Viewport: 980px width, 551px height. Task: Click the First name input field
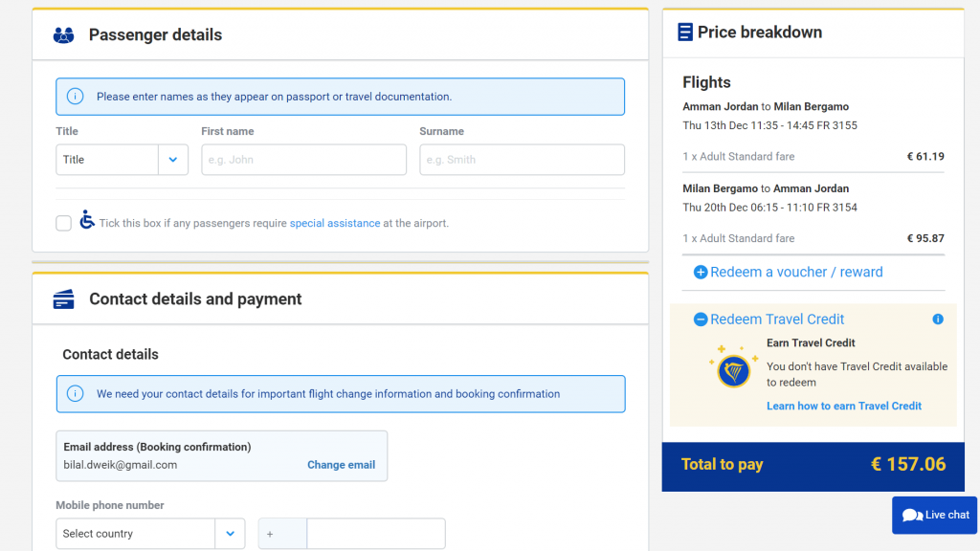303,160
